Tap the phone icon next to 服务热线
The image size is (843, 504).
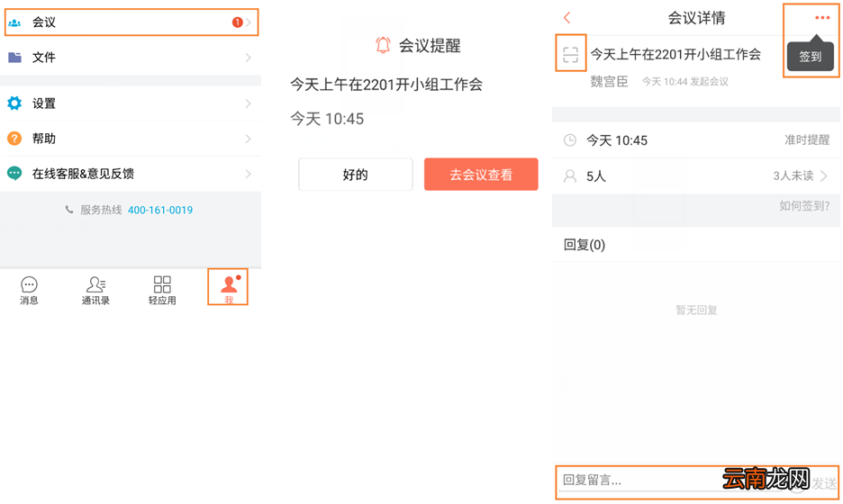click(69, 210)
